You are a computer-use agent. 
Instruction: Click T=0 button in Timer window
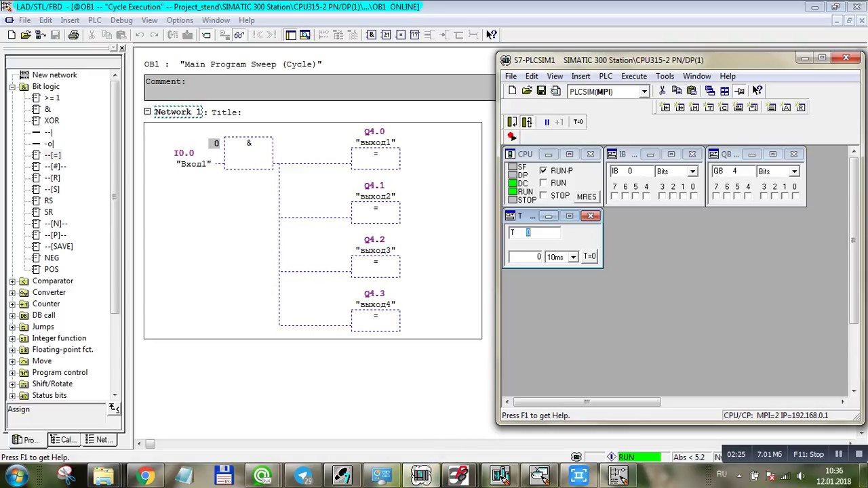[x=589, y=256]
